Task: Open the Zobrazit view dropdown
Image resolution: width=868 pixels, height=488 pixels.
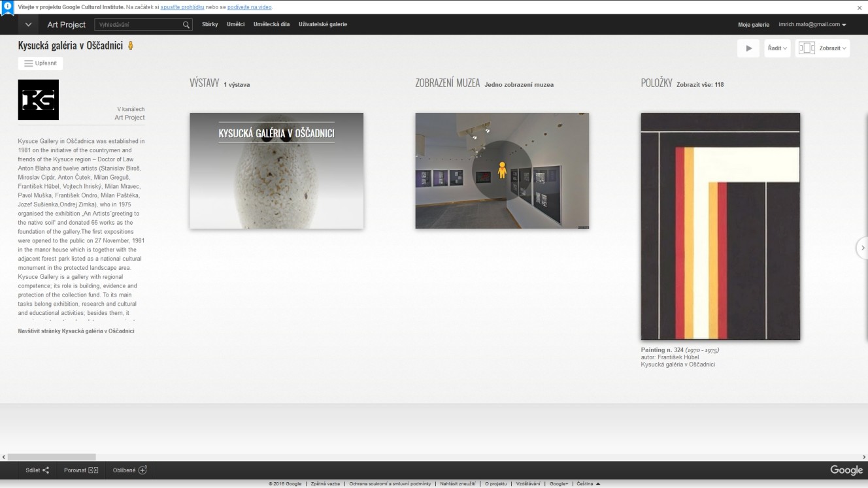Action: tap(823, 48)
